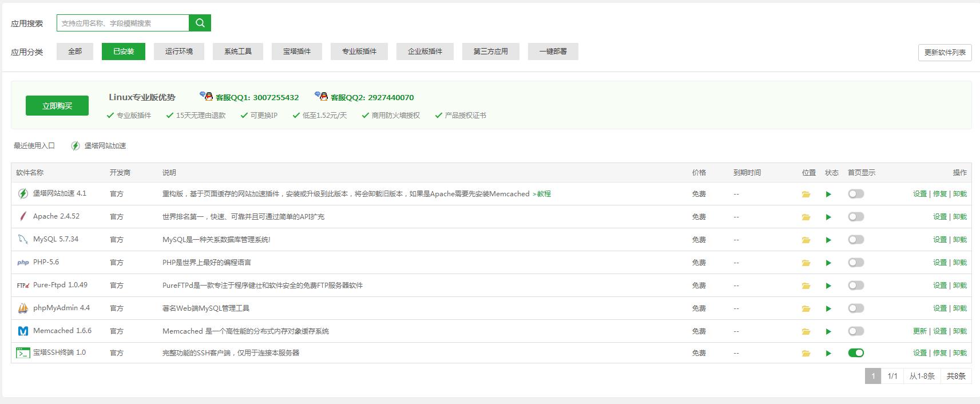Viewport: 980px width, 404px height.
Task: Select the 专业版插件 category tab
Action: pyautogui.click(x=359, y=52)
